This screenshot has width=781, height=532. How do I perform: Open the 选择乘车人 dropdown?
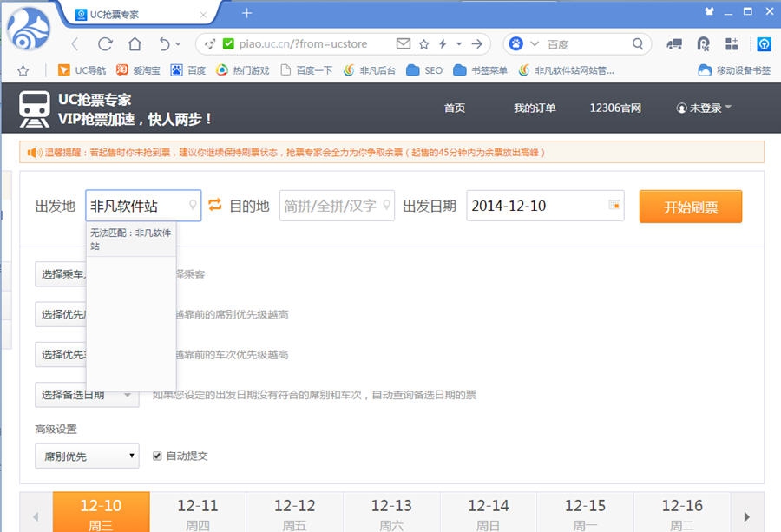(x=61, y=275)
